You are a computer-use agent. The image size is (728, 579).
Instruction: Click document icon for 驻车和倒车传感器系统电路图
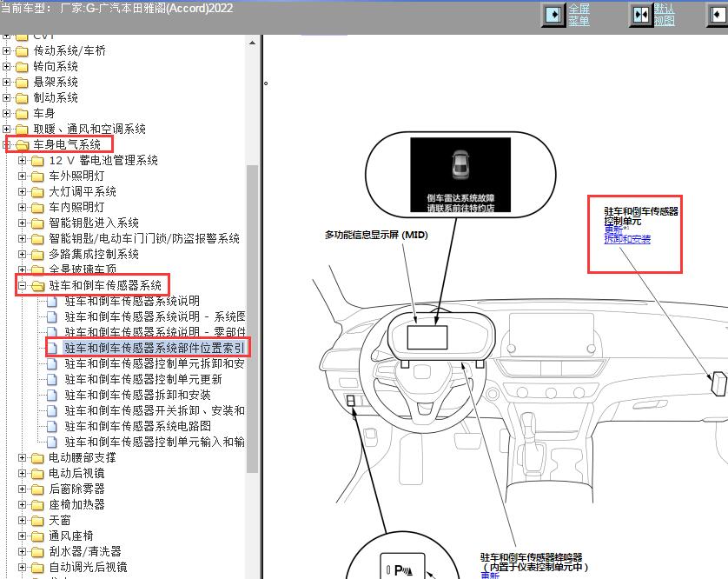coord(52,427)
